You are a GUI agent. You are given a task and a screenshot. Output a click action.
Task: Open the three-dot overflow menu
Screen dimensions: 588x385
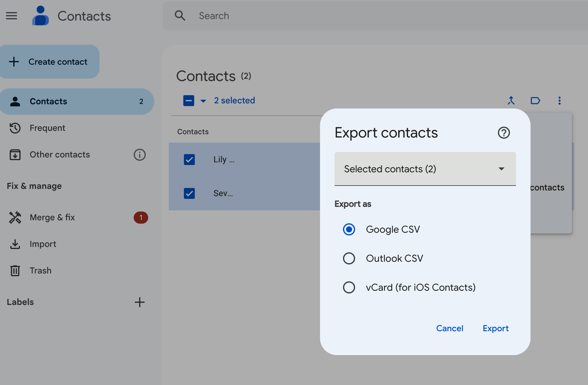point(559,101)
